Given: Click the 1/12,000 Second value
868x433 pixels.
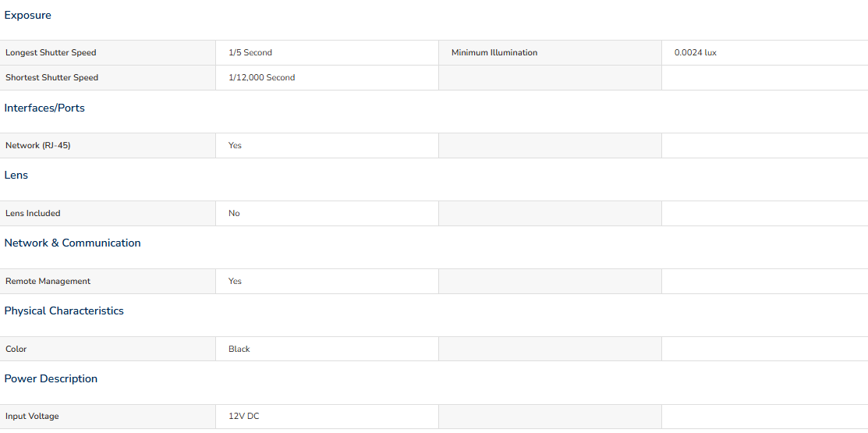Looking at the screenshot, I should [x=262, y=77].
